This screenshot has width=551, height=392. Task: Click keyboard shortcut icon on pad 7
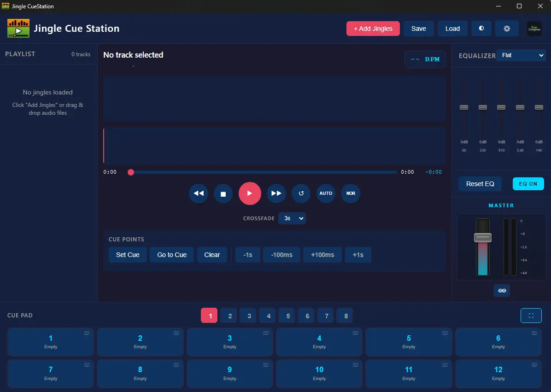click(87, 365)
